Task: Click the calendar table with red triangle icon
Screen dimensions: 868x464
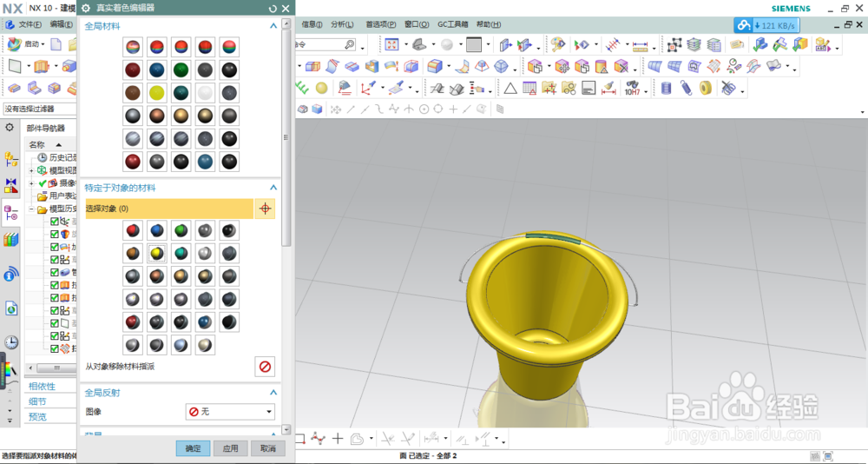Action: 529,88
